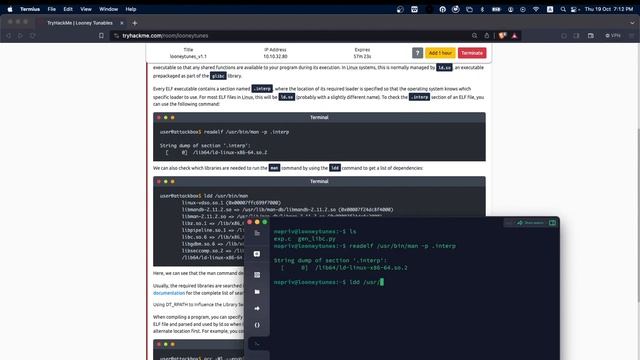Toggle split view icon in Termius window

point(552,223)
